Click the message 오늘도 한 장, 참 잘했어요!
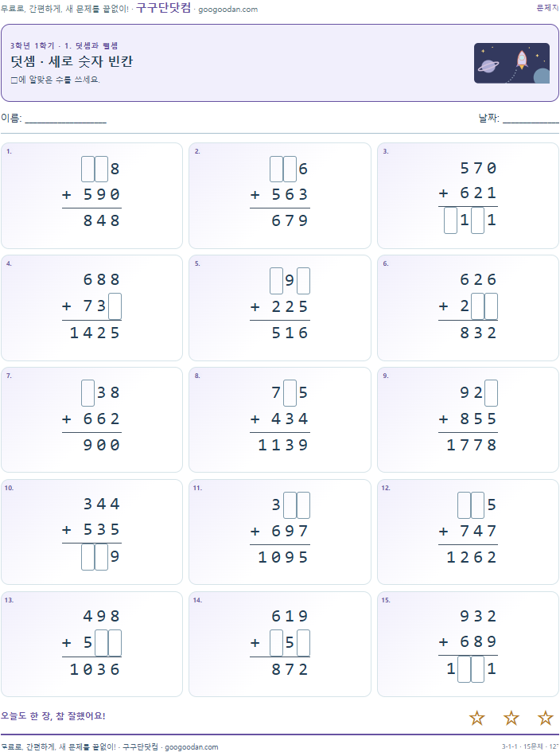This screenshot has width=560, height=752. pyautogui.click(x=52, y=715)
